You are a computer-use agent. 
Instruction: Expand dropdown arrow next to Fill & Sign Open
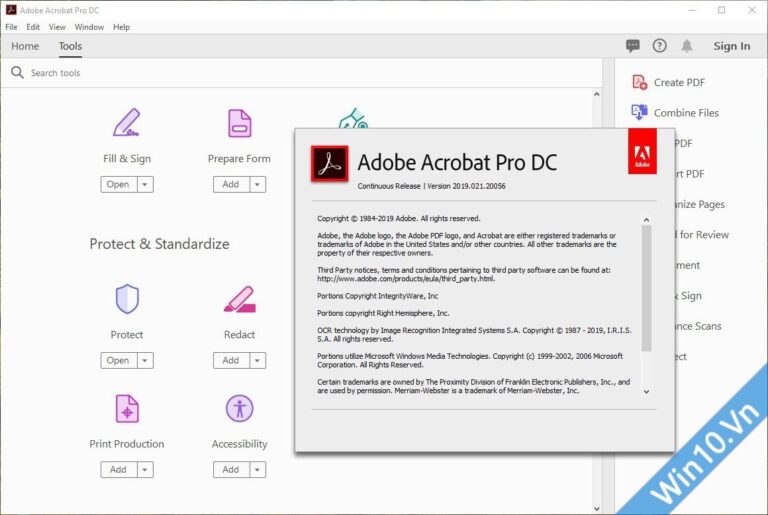pos(145,185)
